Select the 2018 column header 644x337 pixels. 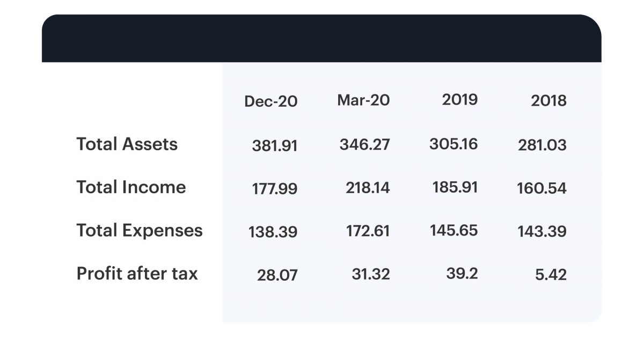[x=548, y=101]
